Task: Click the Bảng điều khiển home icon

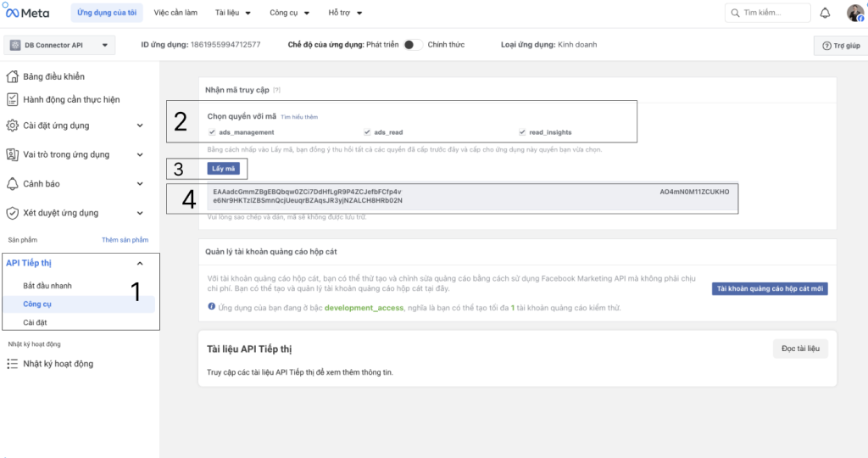Action: pyautogui.click(x=13, y=76)
